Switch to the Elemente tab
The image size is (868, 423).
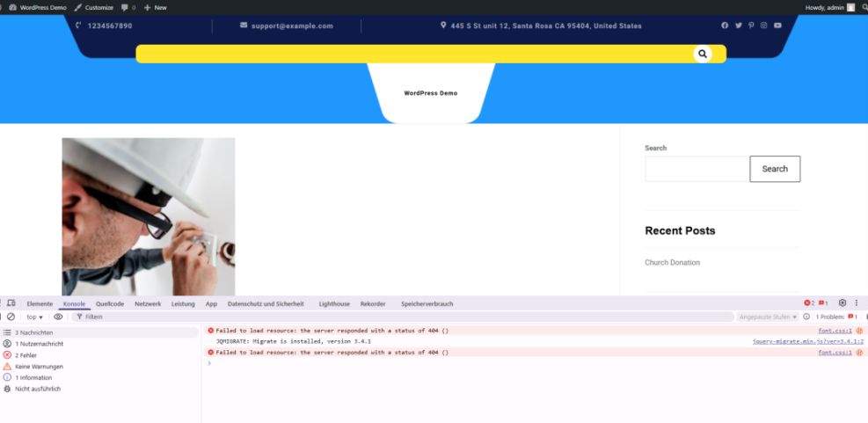40,304
